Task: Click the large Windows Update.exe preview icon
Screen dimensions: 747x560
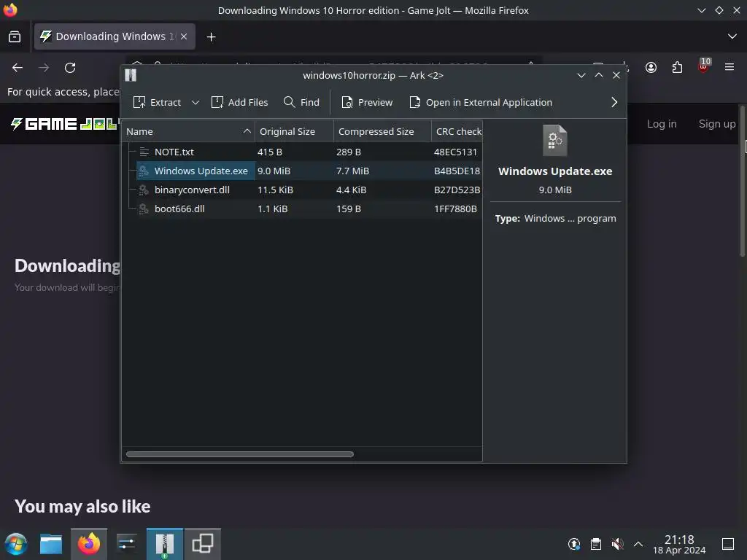Action: 555,141
